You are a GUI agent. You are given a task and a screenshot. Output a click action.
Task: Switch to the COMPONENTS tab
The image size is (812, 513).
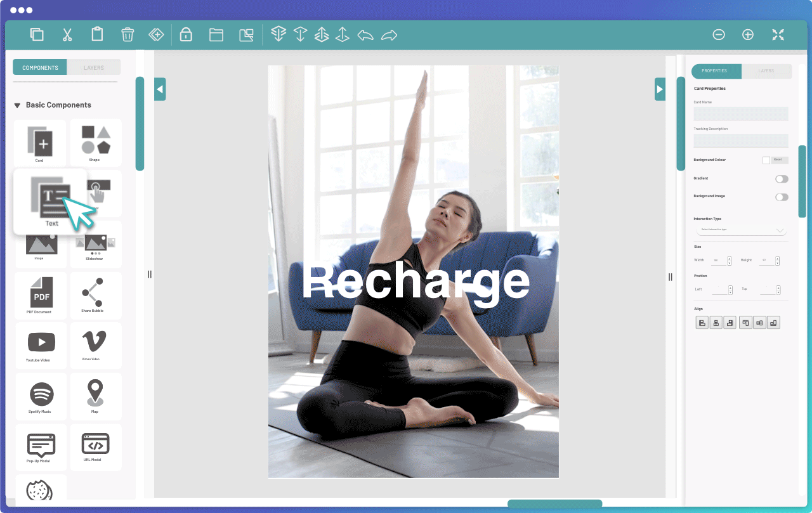click(x=40, y=67)
